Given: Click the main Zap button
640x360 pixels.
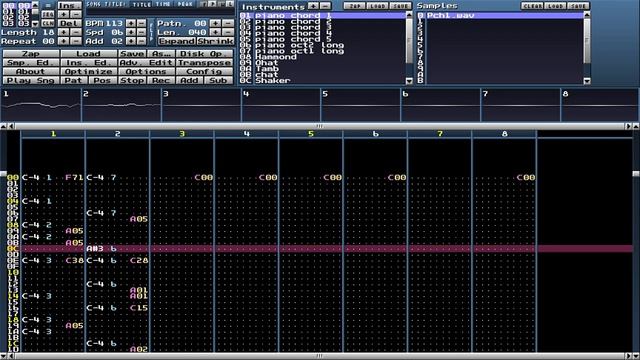Looking at the screenshot, I should [31, 53].
